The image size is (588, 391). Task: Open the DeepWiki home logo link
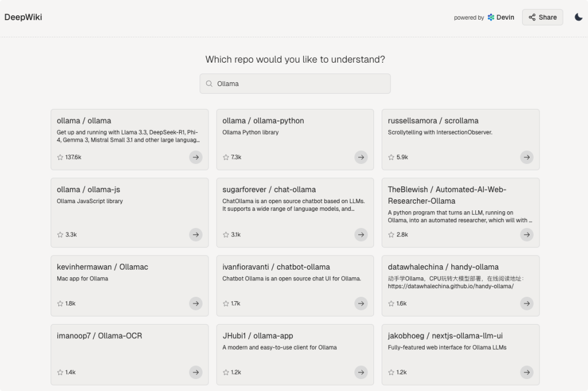(x=23, y=17)
